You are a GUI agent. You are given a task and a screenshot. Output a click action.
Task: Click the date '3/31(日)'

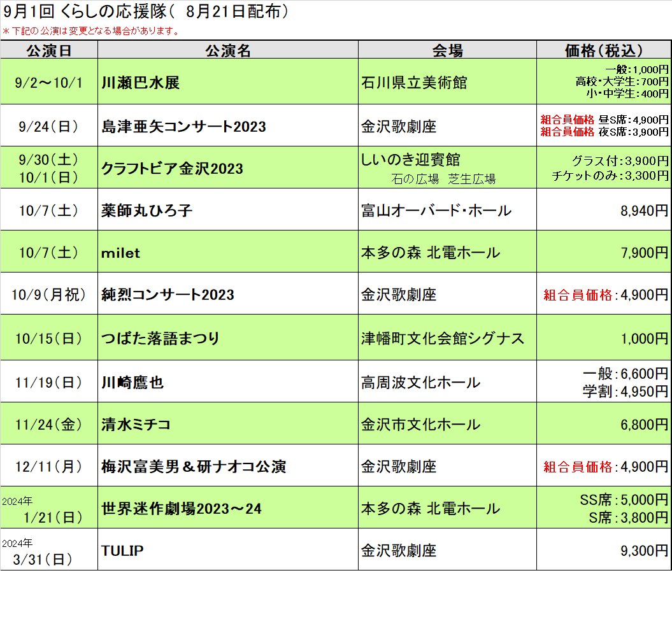(43, 559)
